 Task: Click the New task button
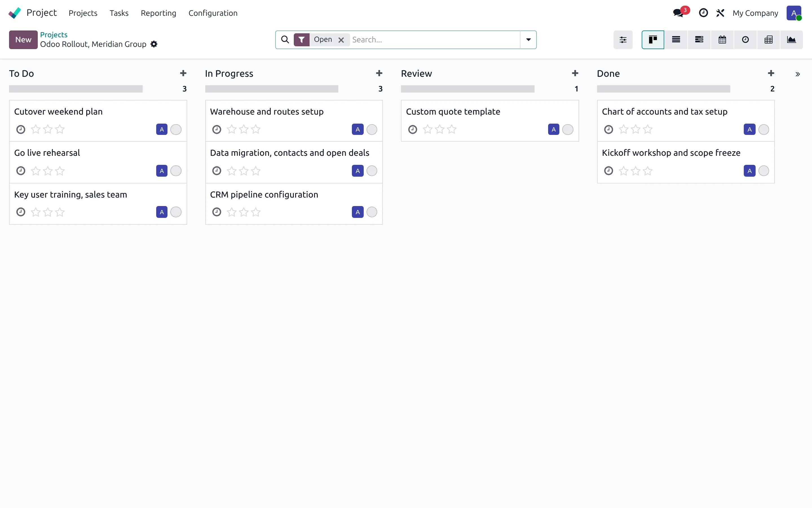(23, 40)
